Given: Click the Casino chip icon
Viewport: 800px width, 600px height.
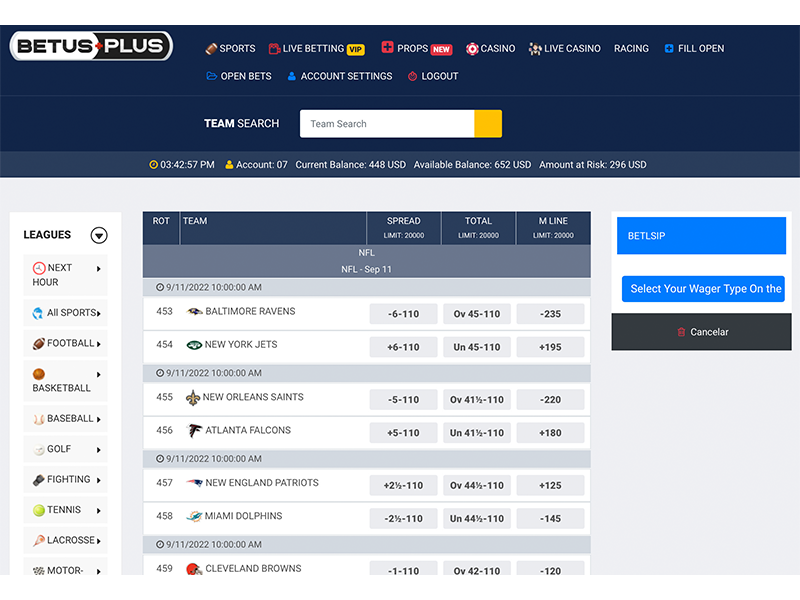Looking at the screenshot, I should pos(472,49).
